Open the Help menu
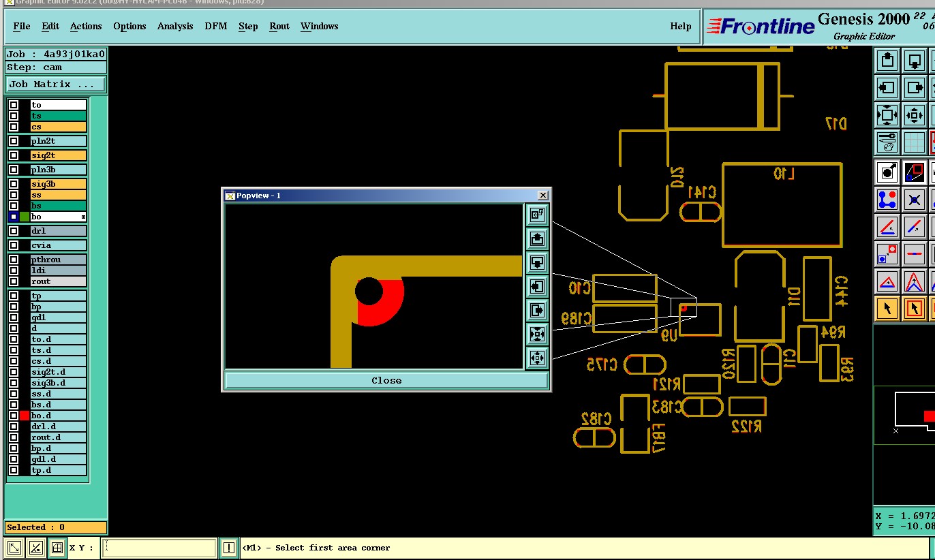 coord(680,27)
